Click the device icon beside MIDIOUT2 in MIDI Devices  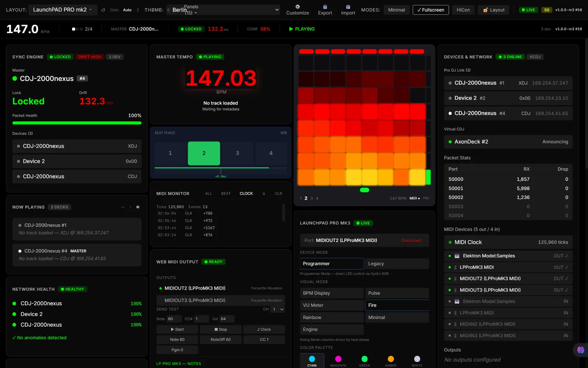point(455,279)
